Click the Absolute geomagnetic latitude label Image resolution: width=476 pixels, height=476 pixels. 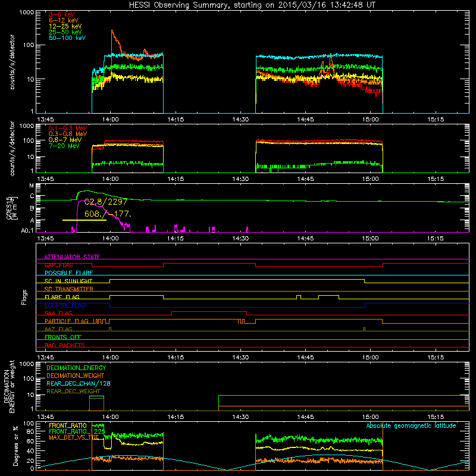[x=411, y=426]
